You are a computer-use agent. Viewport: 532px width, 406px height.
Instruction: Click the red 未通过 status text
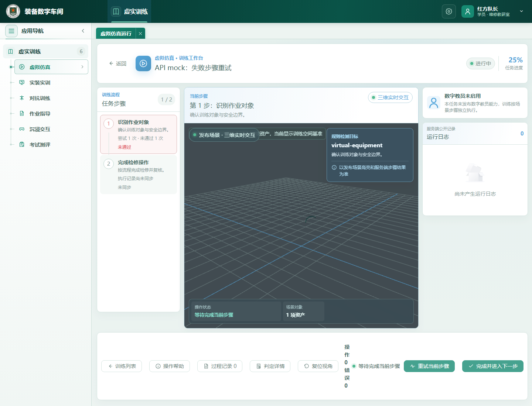(x=125, y=147)
